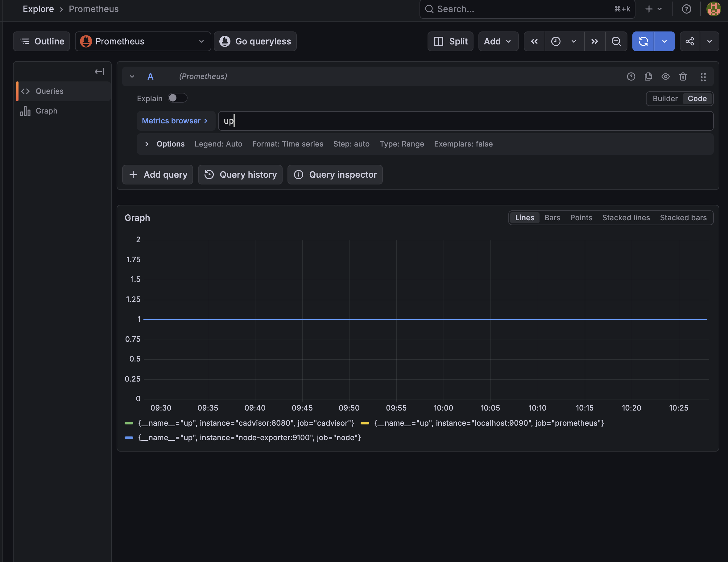Click the Split button
This screenshot has width=728, height=562.
pyautogui.click(x=450, y=41)
